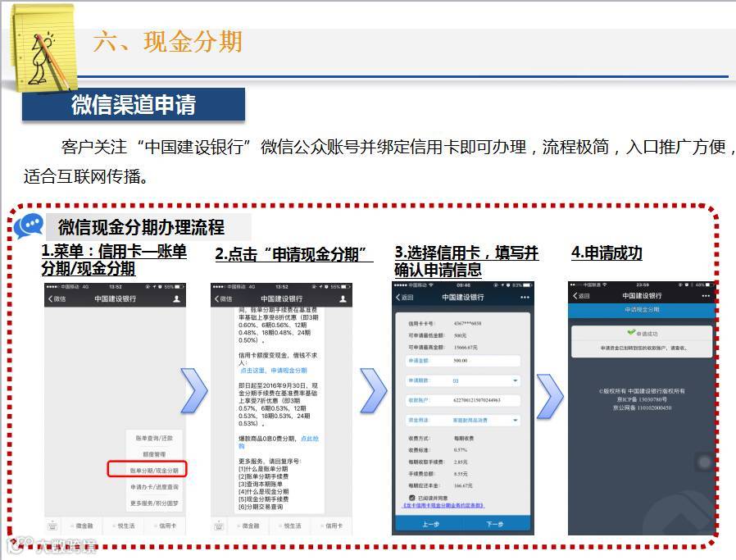
Task: Click the heading 2.点击"申请现金分期"
Action: point(294,254)
